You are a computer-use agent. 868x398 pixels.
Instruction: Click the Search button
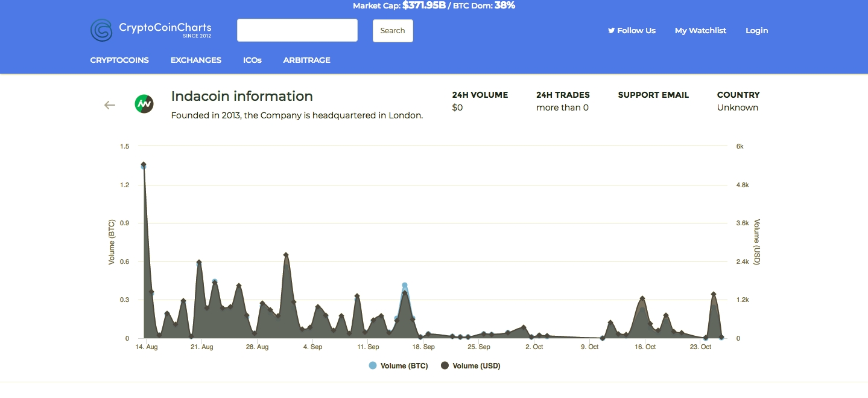point(393,31)
